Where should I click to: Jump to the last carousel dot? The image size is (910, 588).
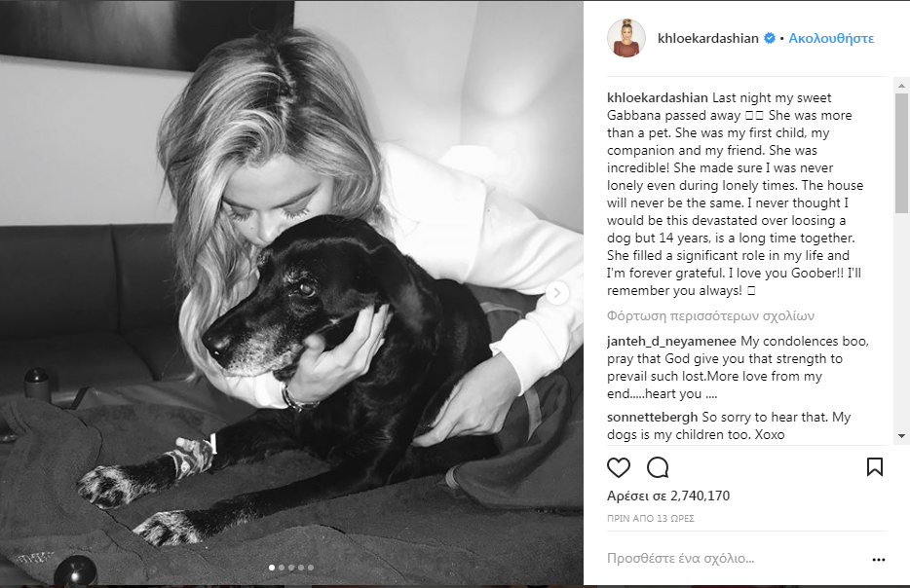[x=311, y=568]
